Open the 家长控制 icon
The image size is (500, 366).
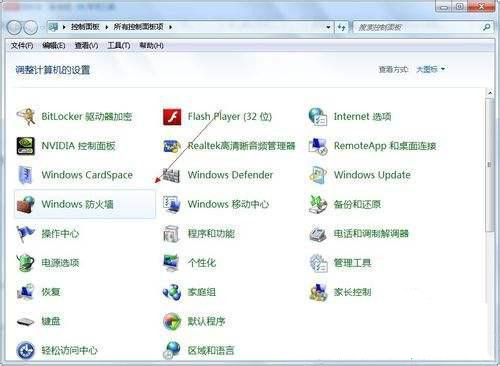(318, 292)
